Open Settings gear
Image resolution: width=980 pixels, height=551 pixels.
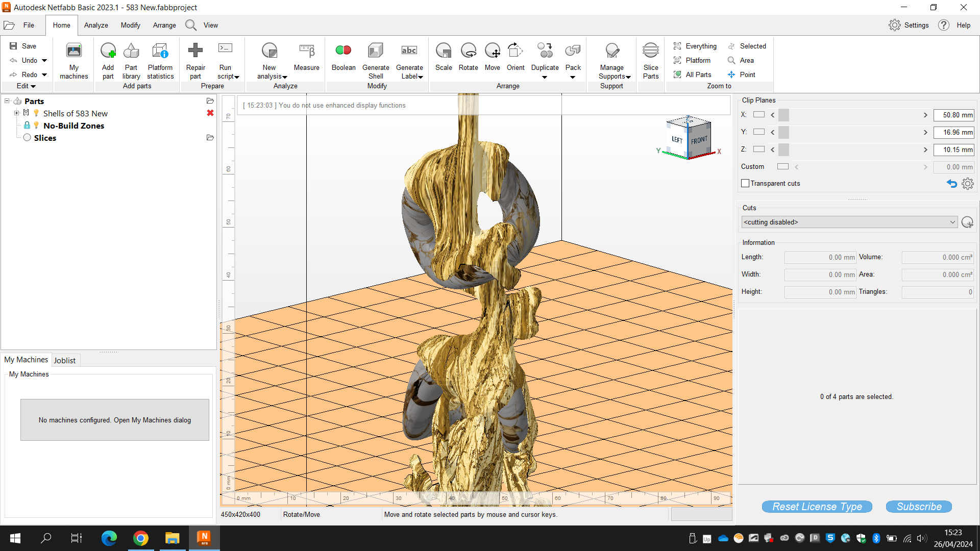click(x=894, y=25)
